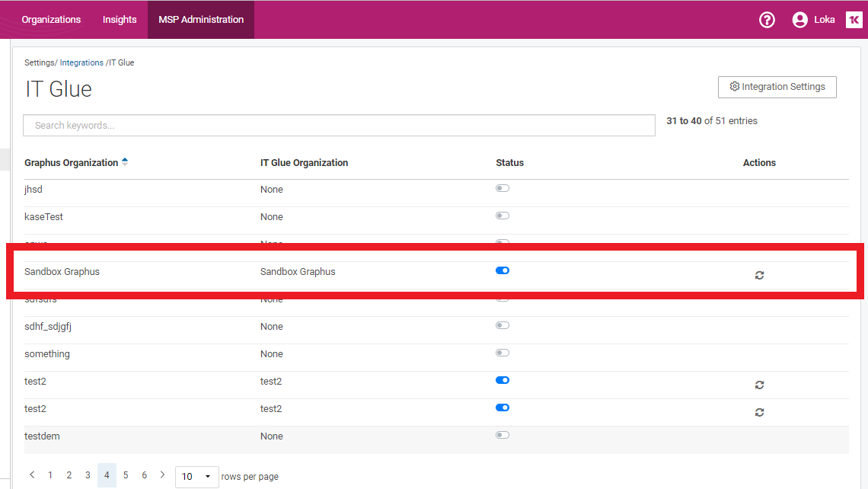
Task: Enable the status toggle for kaseTest
Action: coord(502,215)
